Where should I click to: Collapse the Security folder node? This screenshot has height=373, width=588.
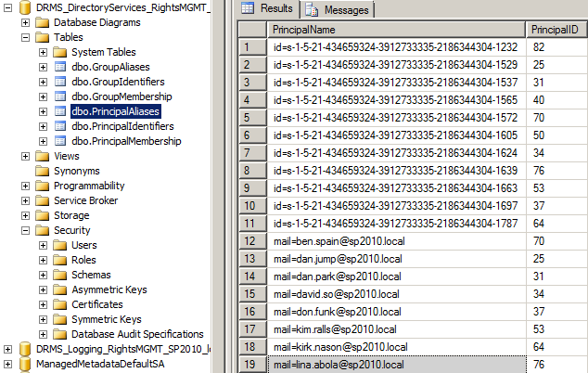click(x=25, y=230)
